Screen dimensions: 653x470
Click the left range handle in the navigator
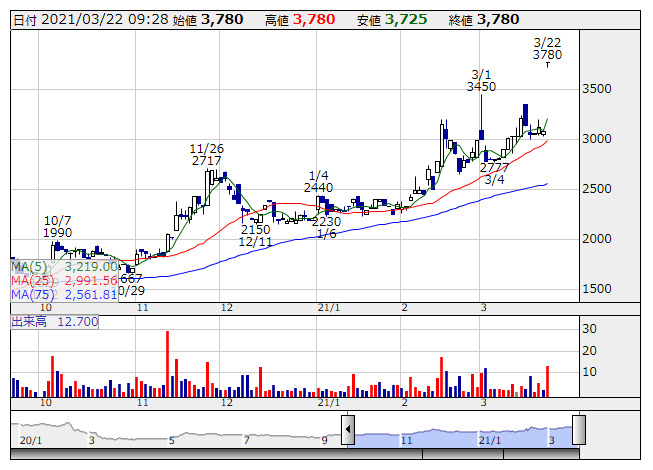pyautogui.click(x=348, y=430)
